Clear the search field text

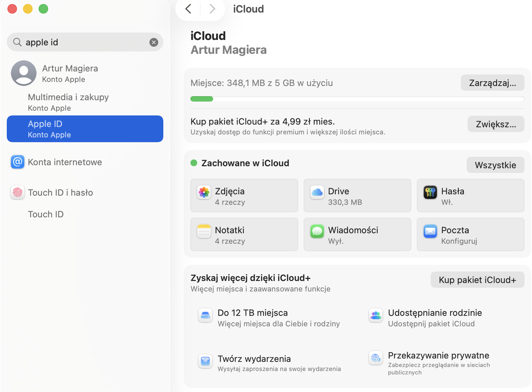pyautogui.click(x=154, y=42)
